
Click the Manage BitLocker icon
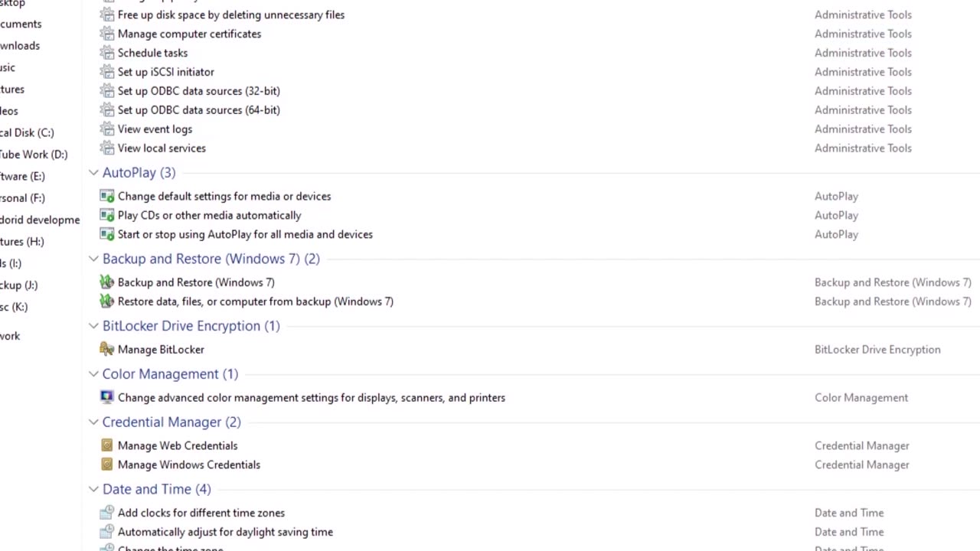coord(107,350)
